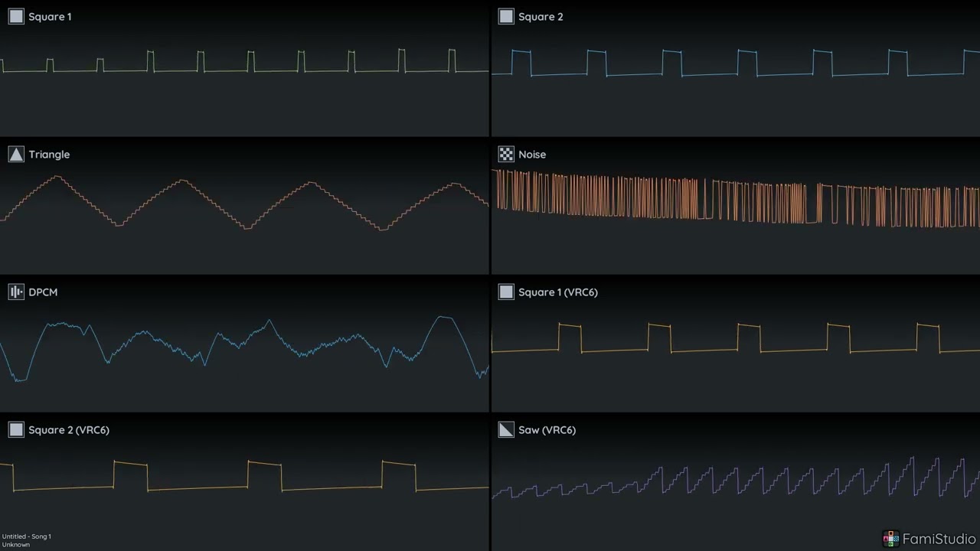
Task: Select the "Square 1 (VRC6)" label
Action: pyautogui.click(x=558, y=292)
